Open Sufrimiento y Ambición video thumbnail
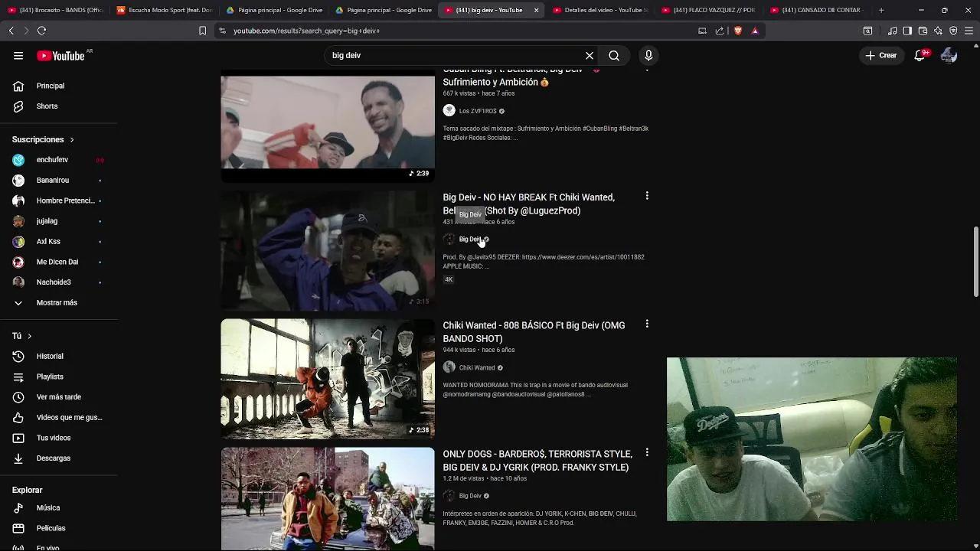This screenshot has width=980, height=551. [328, 127]
